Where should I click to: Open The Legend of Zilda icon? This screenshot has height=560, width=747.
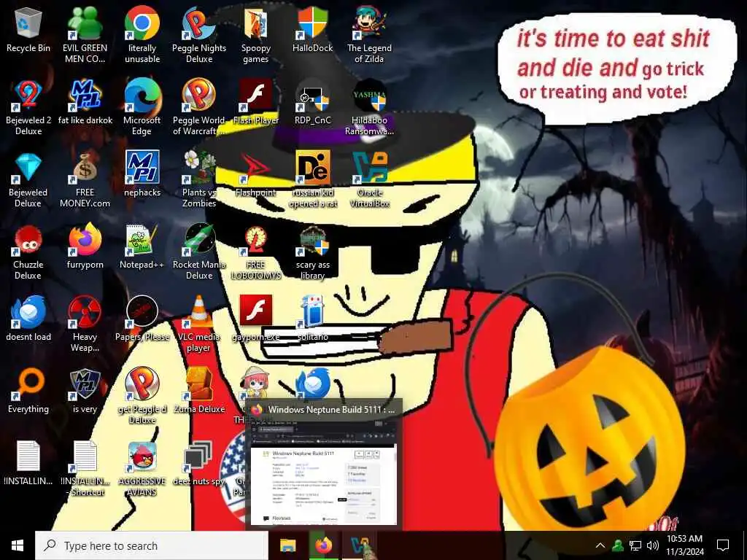coord(369,24)
